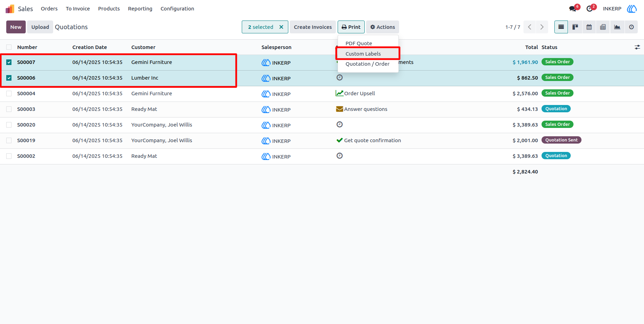644x324 pixels.
Task: Open optional columns adjust icon
Action: [x=637, y=47]
